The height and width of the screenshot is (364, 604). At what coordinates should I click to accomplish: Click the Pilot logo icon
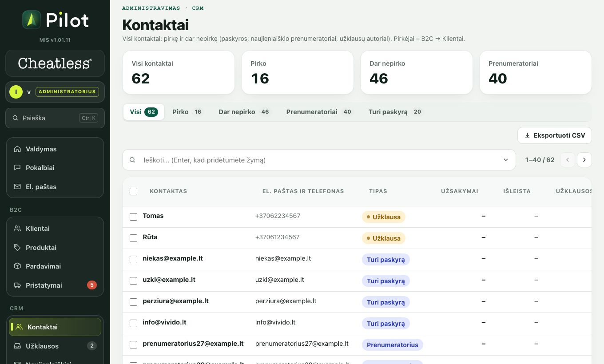click(x=32, y=20)
